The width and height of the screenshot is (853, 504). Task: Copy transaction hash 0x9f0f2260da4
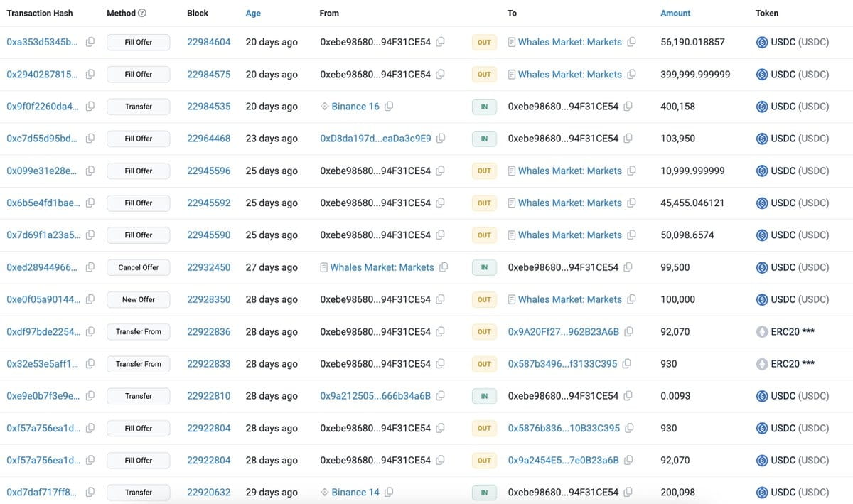[x=90, y=107]
